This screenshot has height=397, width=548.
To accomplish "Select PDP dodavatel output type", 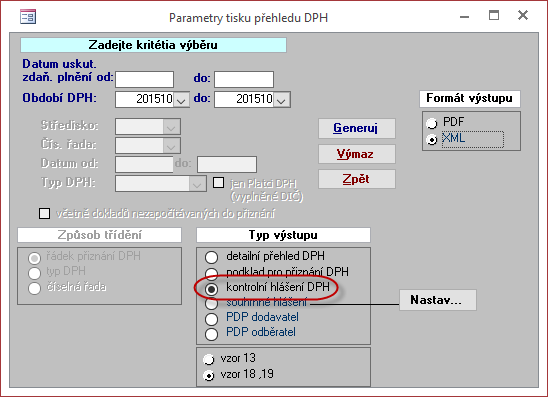I will click(x=211, y=319).
